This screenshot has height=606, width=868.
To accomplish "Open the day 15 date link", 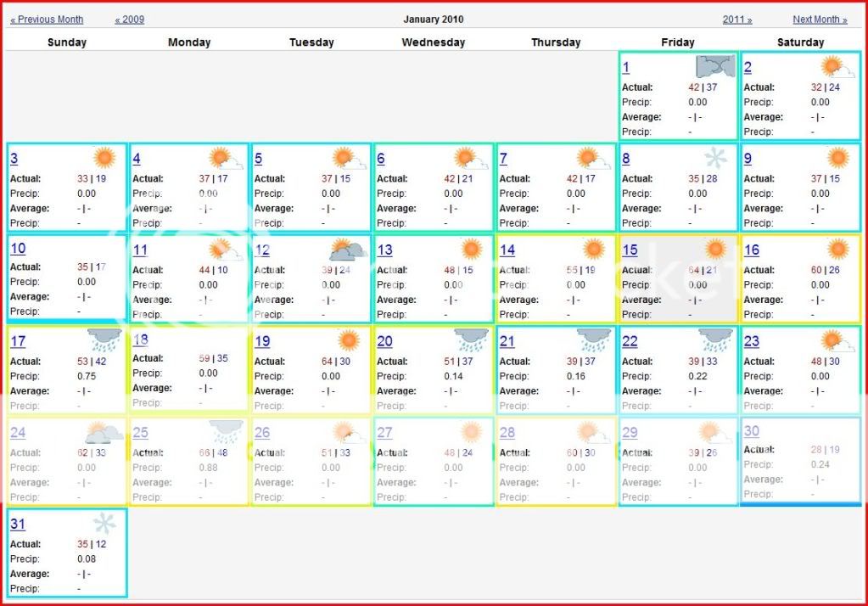I will click(x=630, y=250).
